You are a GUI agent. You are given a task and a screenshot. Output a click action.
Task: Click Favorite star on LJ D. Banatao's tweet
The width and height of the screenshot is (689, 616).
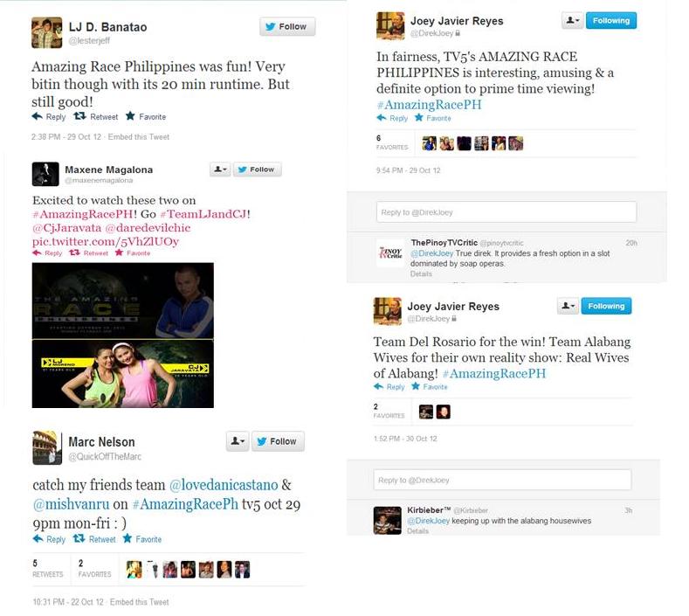(x=130, y=116)
